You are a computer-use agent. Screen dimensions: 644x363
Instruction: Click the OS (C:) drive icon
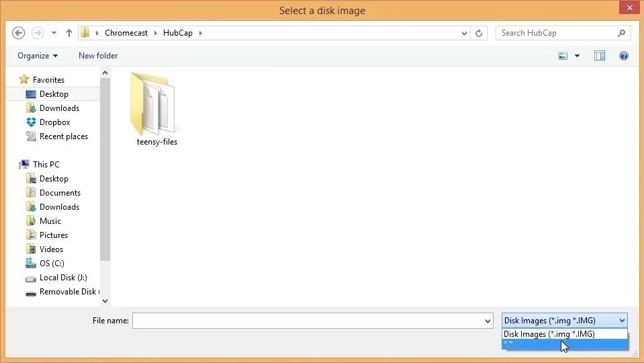31,263
